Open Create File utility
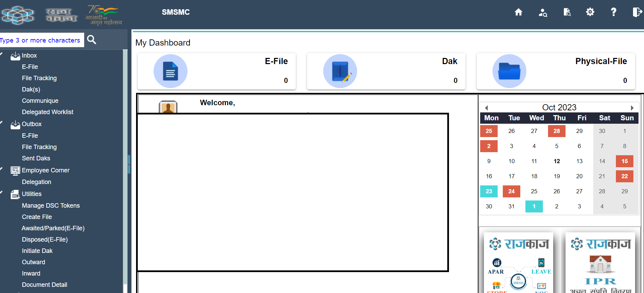This screenshot has height=293, width=644. [37, 217]
